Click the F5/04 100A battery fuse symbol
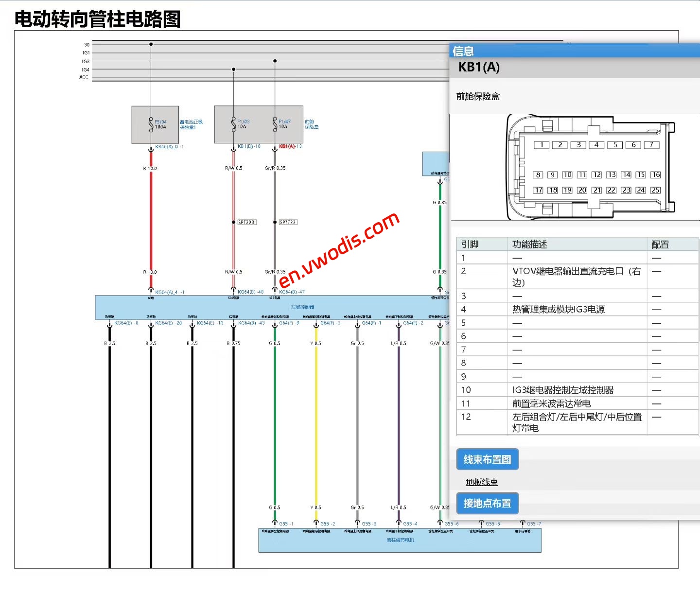 pyautogui.click(x=151, y=125)
